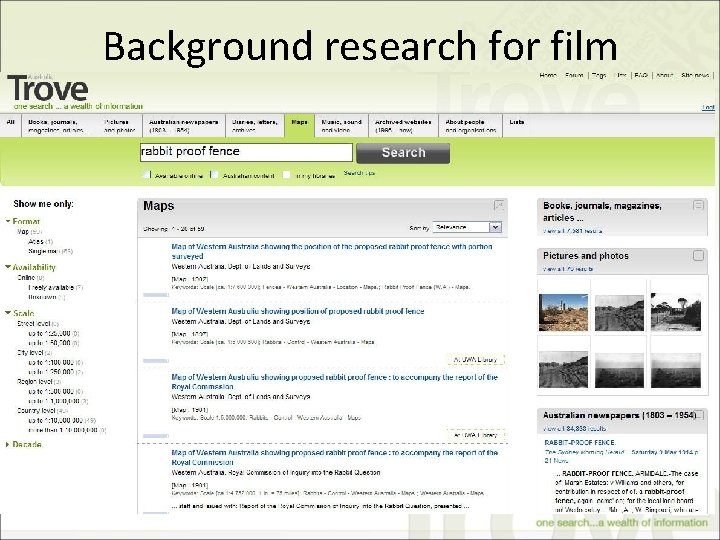Open 'showing position of proposed rabbit proof fence' result

coord(298,311)
